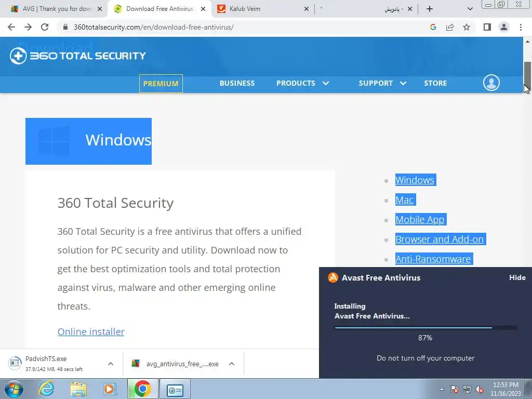Screen dimensions: 532x399
Task: Show hidden system tray icons
Action: pyautogui.click(x=442, y=389)
